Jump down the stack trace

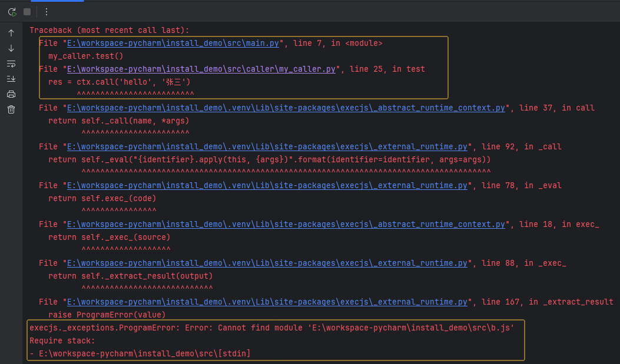(11, 48)
